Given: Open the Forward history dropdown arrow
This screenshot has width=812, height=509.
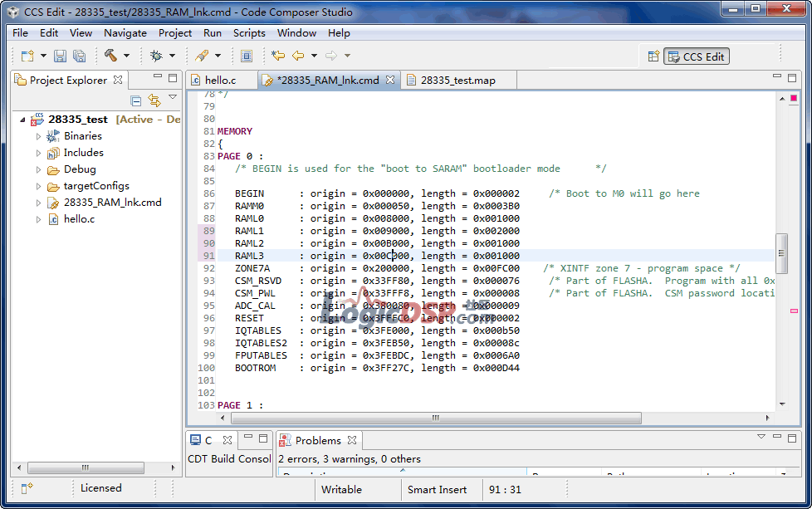Looking at the screenshot, I should tap(348, 56).
